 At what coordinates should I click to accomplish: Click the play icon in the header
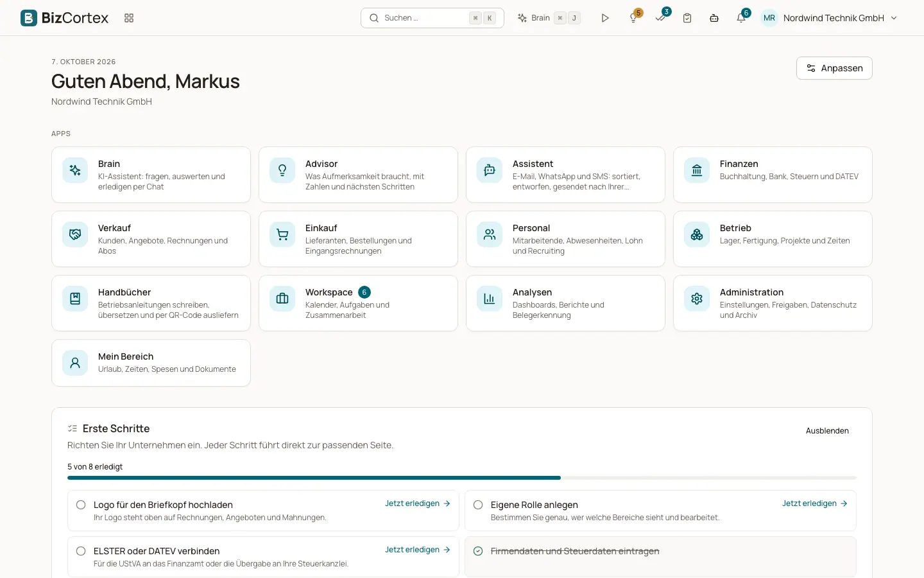click(605, 18)
